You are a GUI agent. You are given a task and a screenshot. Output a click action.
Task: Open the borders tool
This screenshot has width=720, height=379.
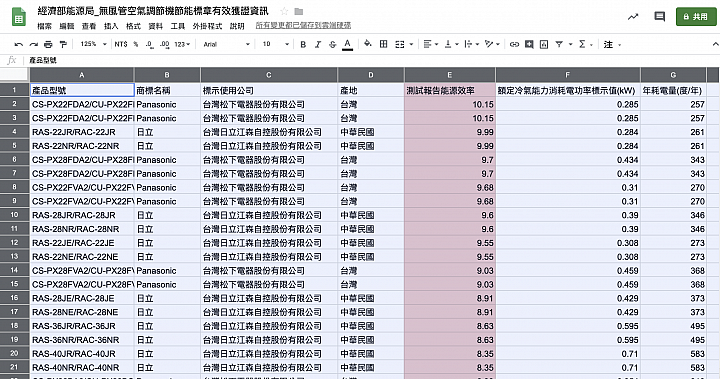click(x=383, y=44)
